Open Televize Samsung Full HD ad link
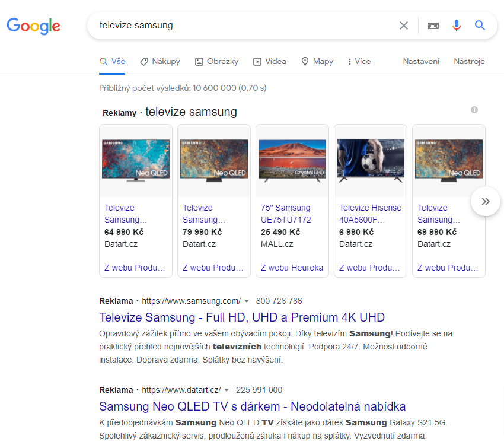The image size is (504, 448). (x=242, y=317)
